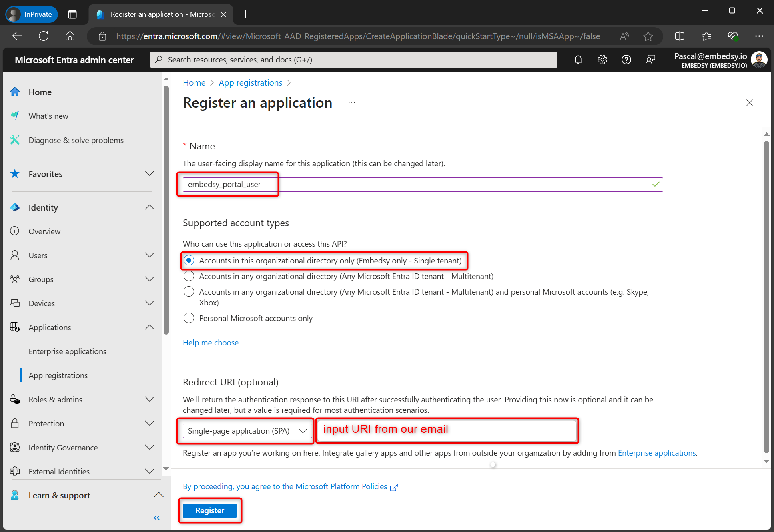Screen dimensions: 774x532
Task: Click the Groups sidebar icon
Action: coord(15,279)
